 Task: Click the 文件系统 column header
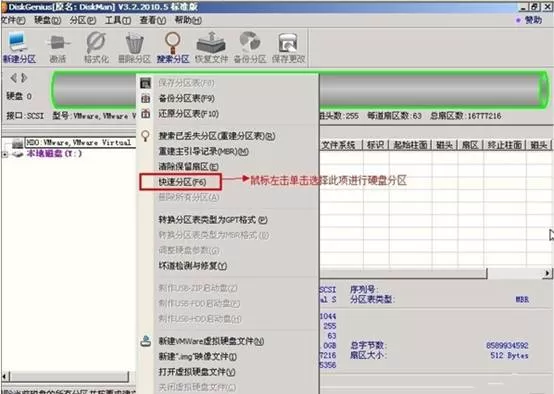coord(341,145)
